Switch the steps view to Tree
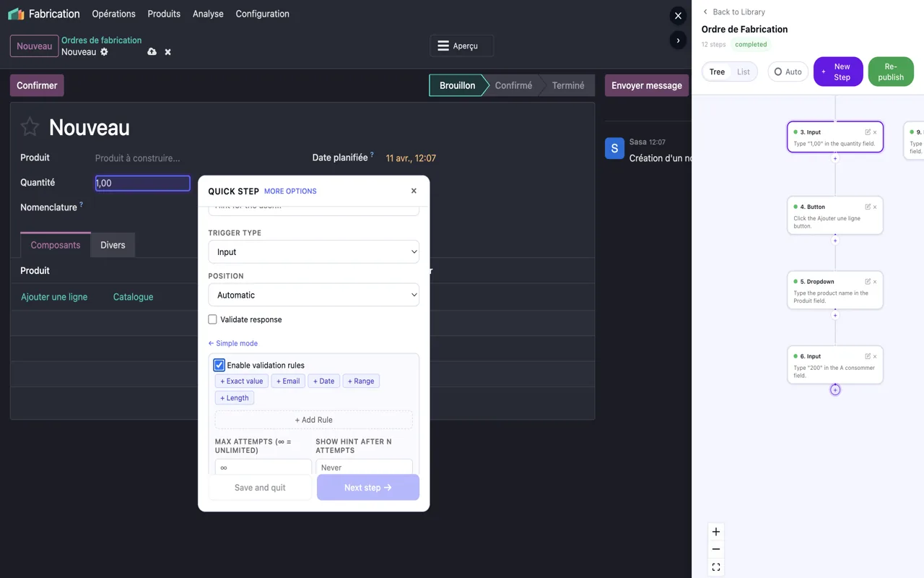 point(717,72)
